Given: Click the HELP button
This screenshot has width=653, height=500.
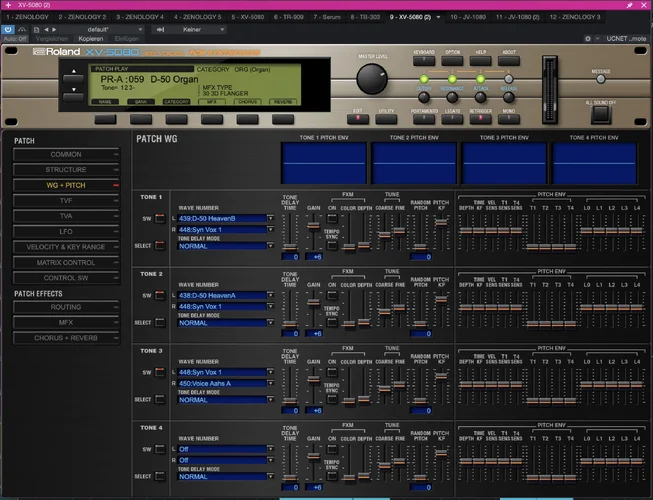Looking at the screenshot, I should pyautogui.click(x=480, y=61).
